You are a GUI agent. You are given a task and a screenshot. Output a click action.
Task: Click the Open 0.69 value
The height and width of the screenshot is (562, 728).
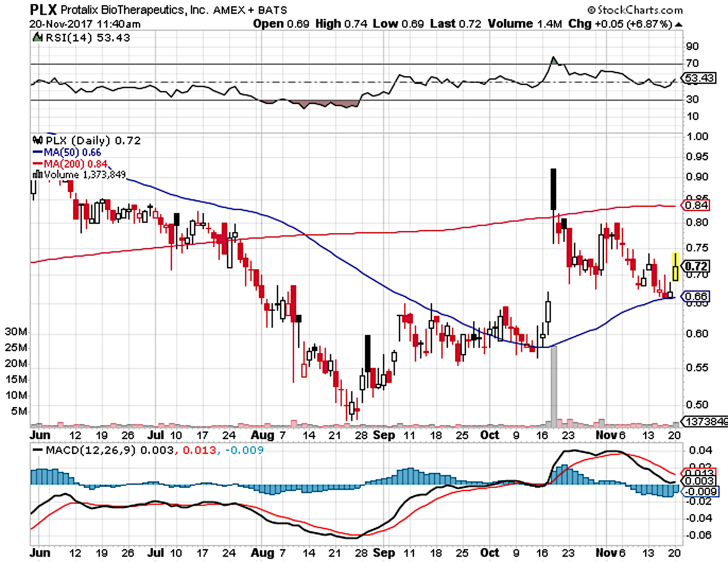tap(281, 24)
